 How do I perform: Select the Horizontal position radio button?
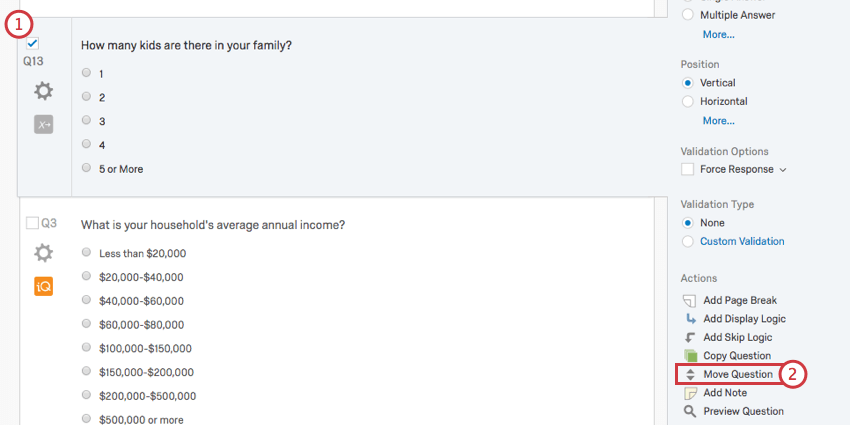(687, 101)
